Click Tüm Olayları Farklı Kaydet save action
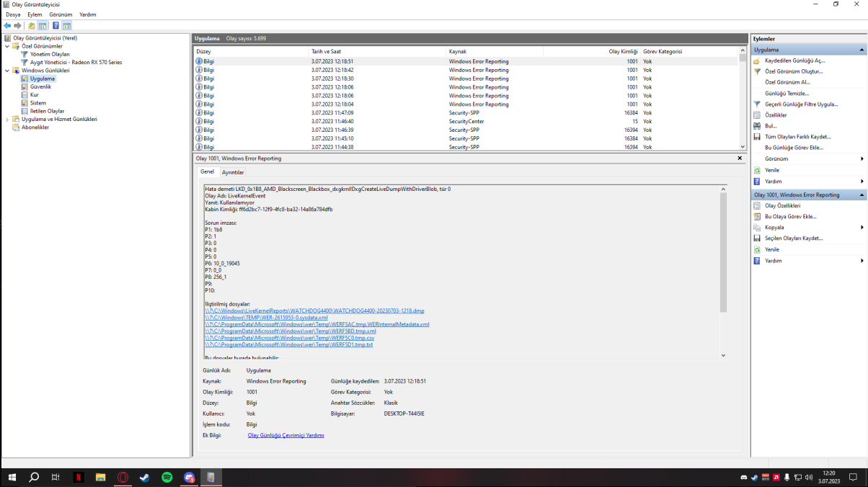The height and width of the screenshot is (487, 868). 797,137
